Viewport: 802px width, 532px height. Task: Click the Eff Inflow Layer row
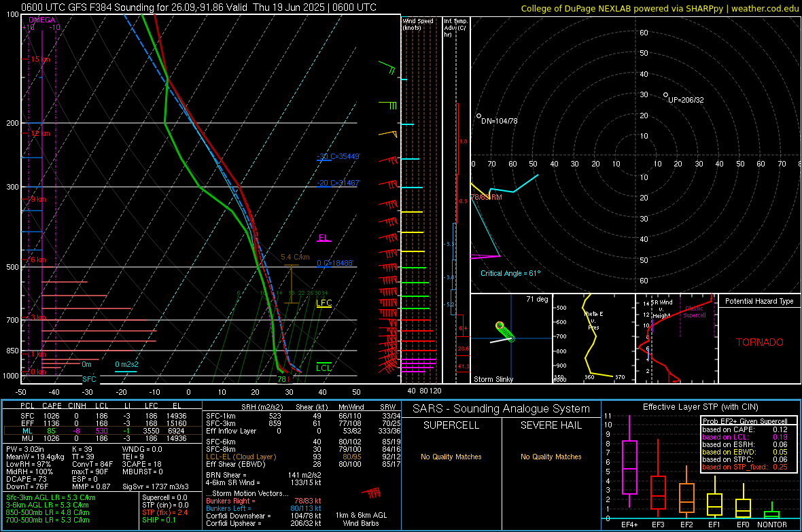303,431
